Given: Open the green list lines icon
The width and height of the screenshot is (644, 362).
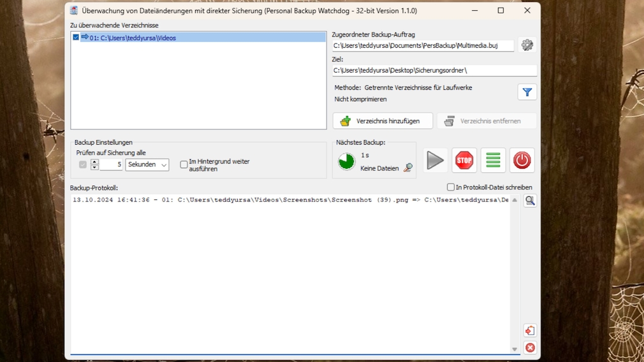Looking at the screenshot, I should (493, 161).
